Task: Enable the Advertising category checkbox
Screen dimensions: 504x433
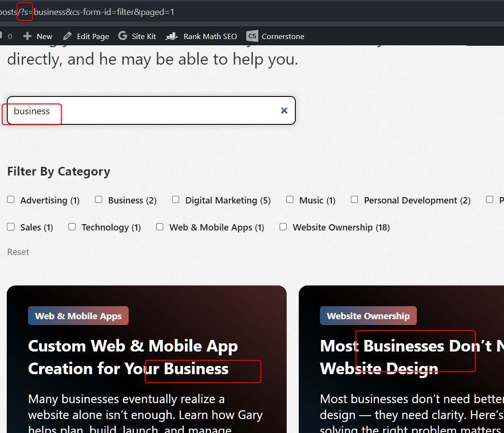Action: [11, 200]
